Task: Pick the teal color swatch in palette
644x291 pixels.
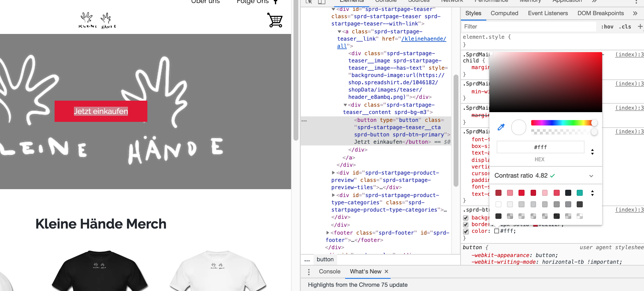Action: [x=579, y=193]
